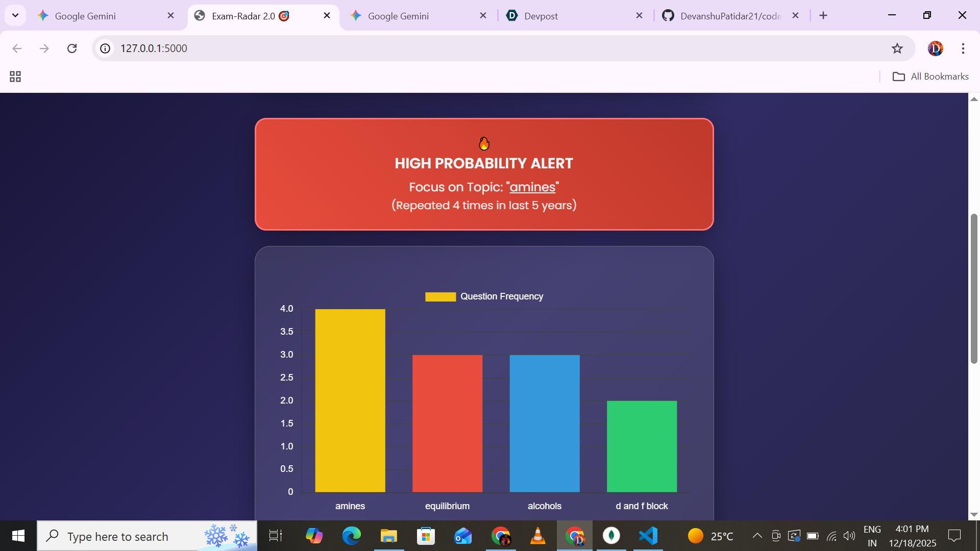Viewport: 980px width, 551px height.
Task: Open the apps grid shortcut
Action: pos(15,77)
